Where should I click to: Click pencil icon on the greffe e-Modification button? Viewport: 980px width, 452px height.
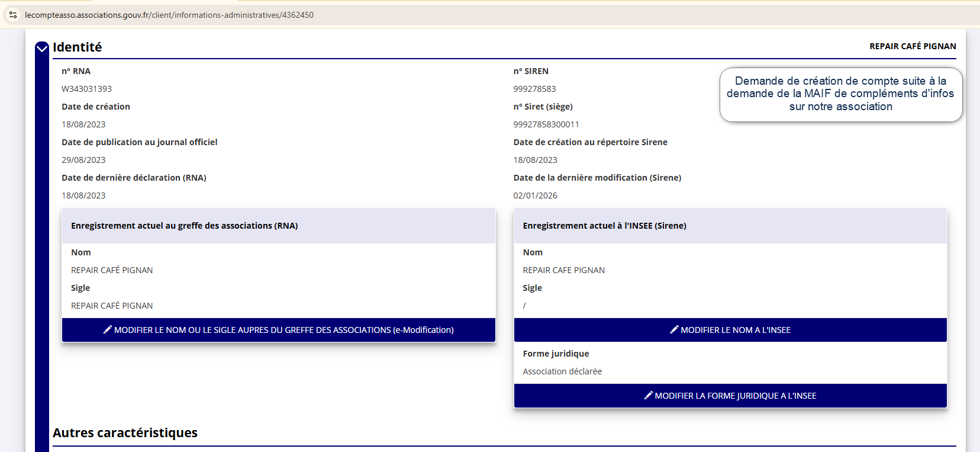(108, 329)
